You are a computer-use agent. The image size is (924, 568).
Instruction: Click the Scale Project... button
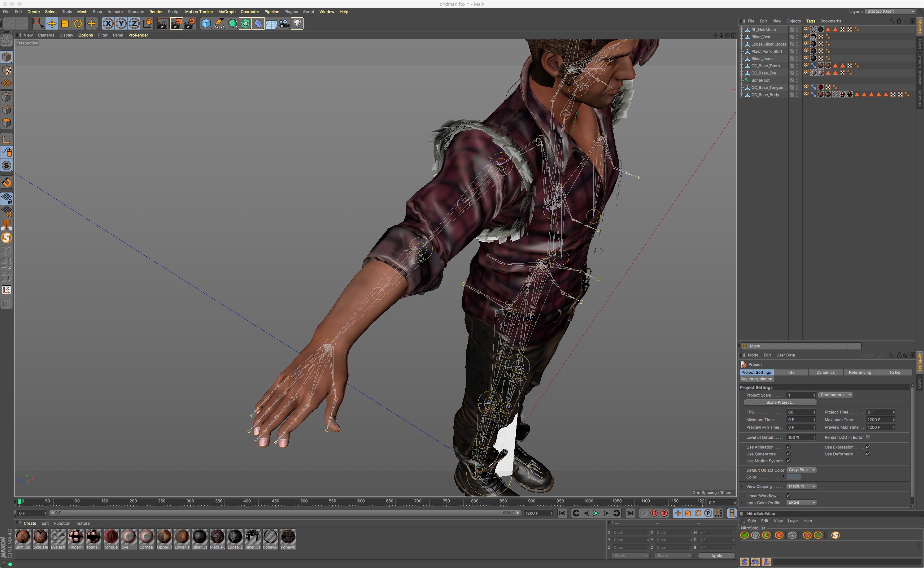click(x=780, y=402)
